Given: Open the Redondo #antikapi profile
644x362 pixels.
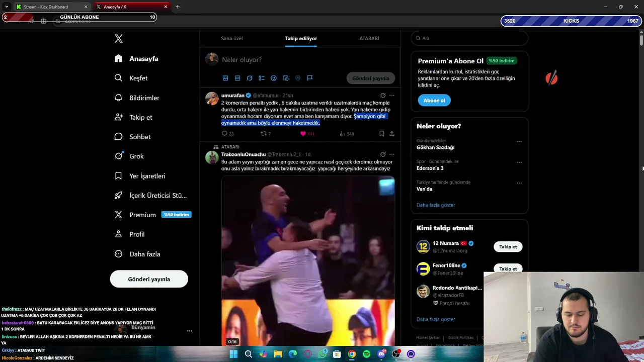Looking at the screenshot, I should pos(457,288).
